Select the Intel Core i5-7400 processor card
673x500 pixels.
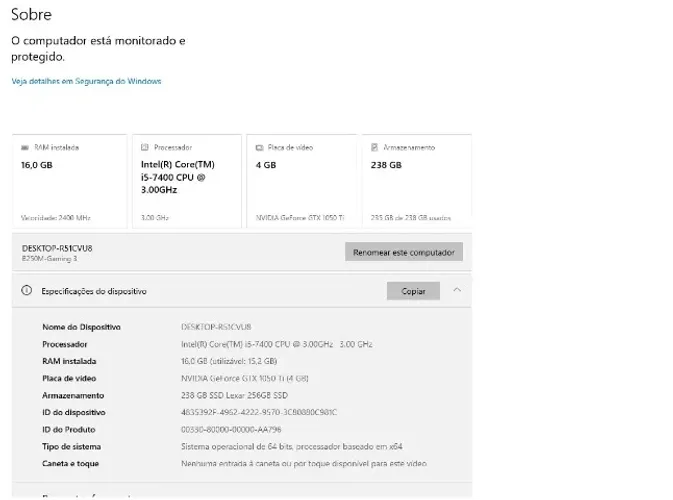coord(187,181)
